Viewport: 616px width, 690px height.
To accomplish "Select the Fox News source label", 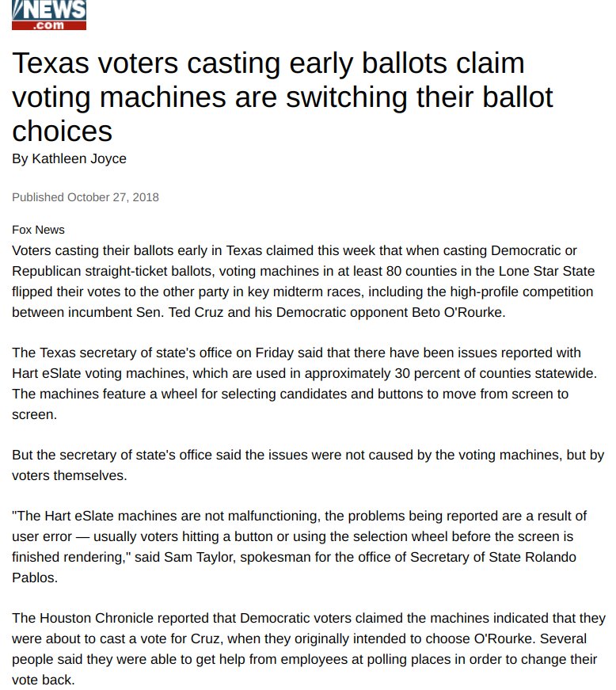I will point(38,230).
